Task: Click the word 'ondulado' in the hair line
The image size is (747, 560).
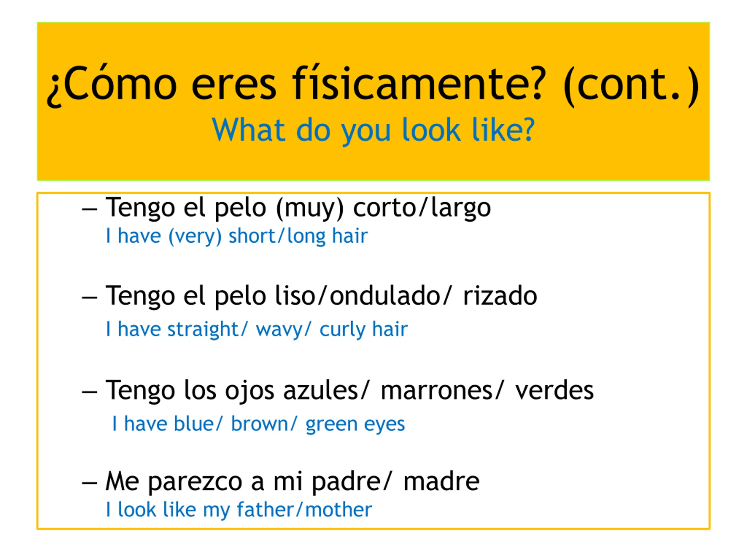Action: 385,296
